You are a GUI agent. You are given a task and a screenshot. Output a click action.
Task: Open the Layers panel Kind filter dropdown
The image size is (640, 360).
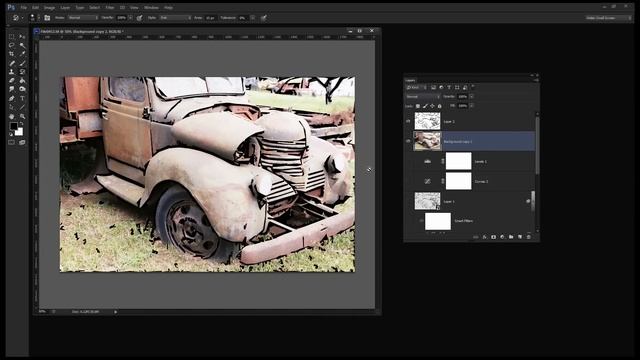click(416, 87)
